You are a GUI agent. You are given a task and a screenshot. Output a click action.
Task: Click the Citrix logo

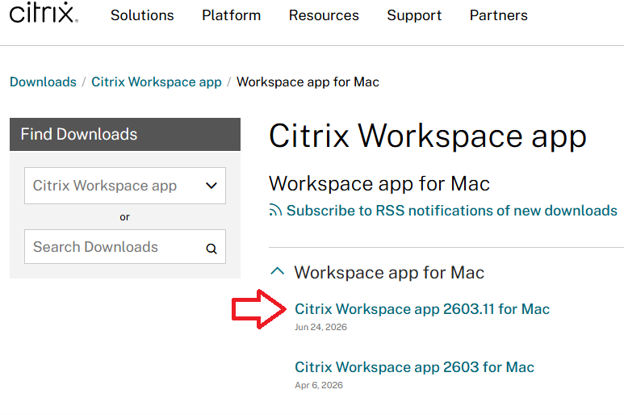[44, 12]
